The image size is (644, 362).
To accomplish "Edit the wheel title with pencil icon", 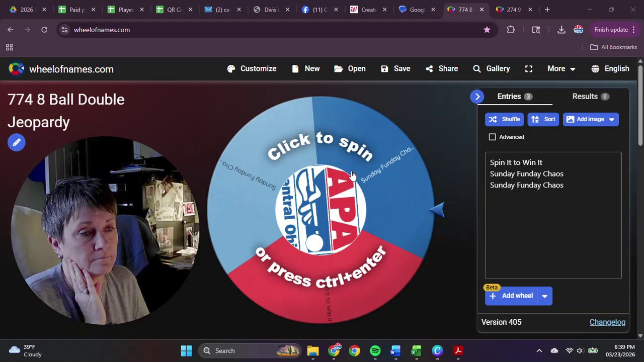I will pos(17,143).
